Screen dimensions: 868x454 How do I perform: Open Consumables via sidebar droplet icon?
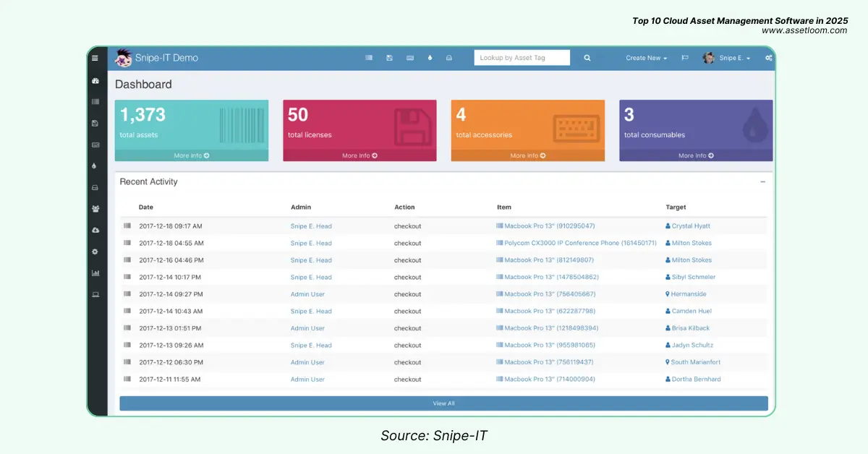tap(95, 166)
